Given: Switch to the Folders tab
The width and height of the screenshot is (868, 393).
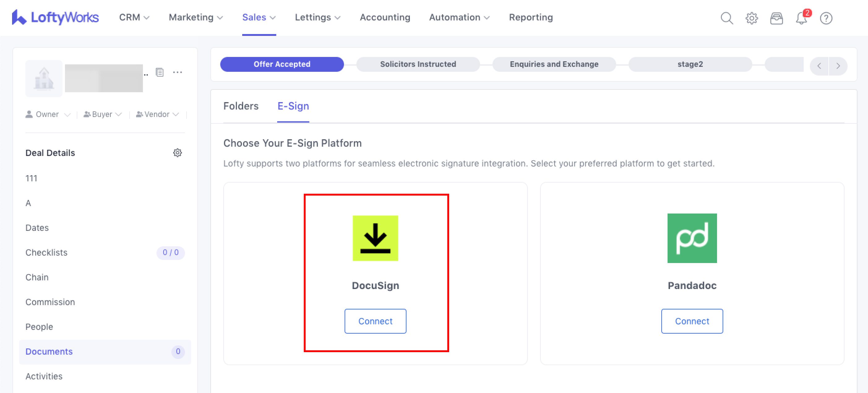Looking at the screenshot, I should pos(241,106).
